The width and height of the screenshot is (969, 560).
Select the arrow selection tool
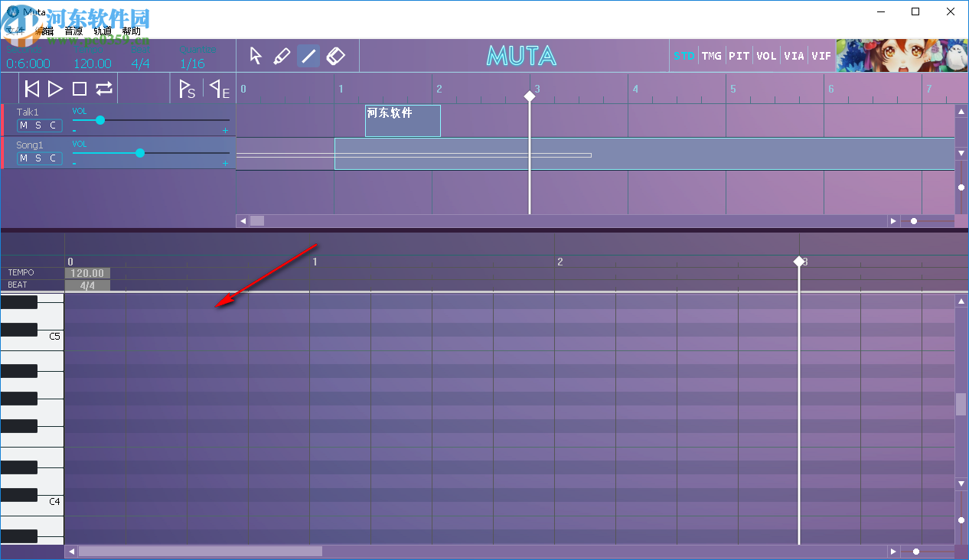pos(256,56)
